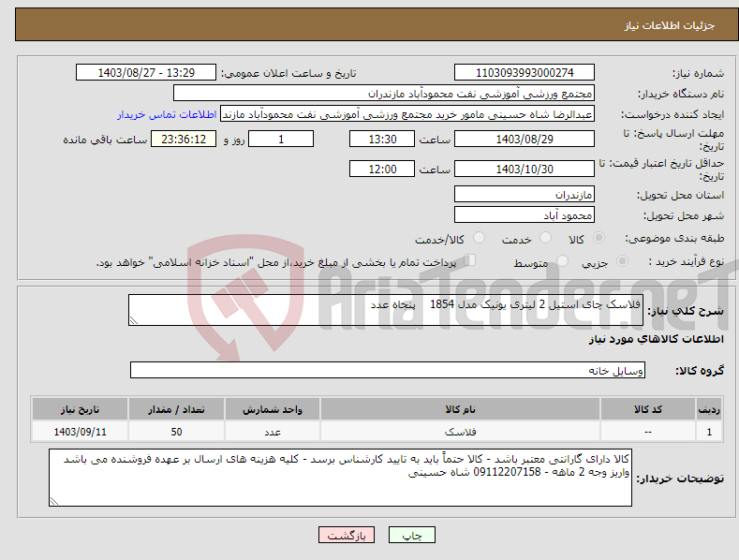This screenshot has height=560, width=739.
Task: Click the شرح کلی نیاز label
Action: 686,311
